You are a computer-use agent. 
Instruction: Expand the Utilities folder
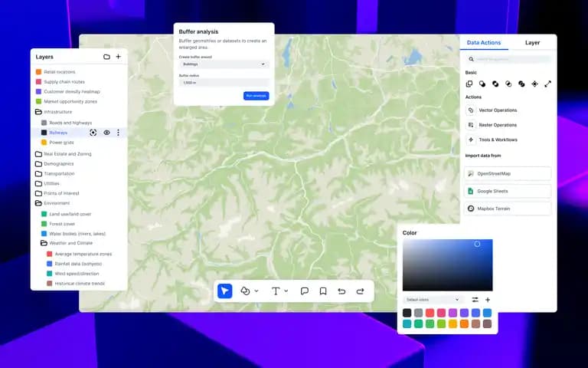point(38,184)
